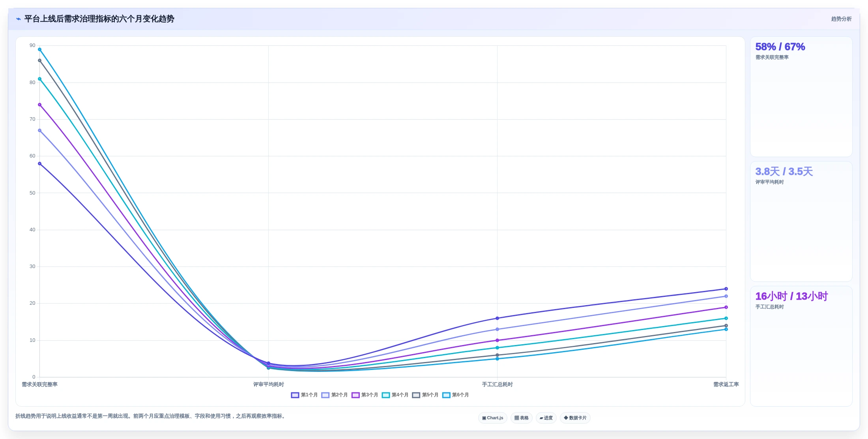This screenshot has width=868, height=439.
Task: Click the y-axis label 90
Action: pyautogui.click(x=32, y=45)
